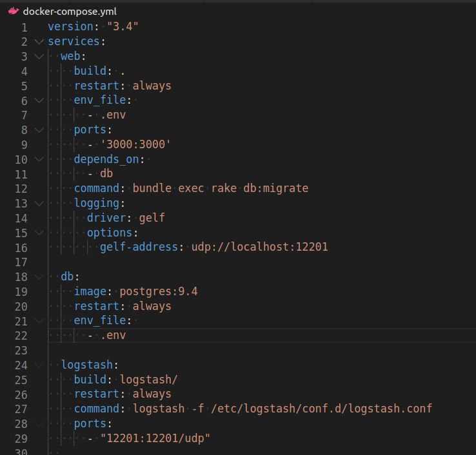The height and width of the screenshot is (455, 476).
Task: Click line number 12 in the gutter
Action: click(21, 189)
